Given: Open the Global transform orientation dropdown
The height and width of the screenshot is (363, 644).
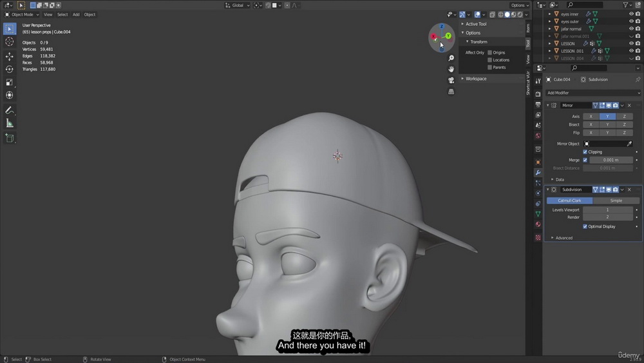Looking at the screenshot, I should pyautogui.click(x=238, y=5).
